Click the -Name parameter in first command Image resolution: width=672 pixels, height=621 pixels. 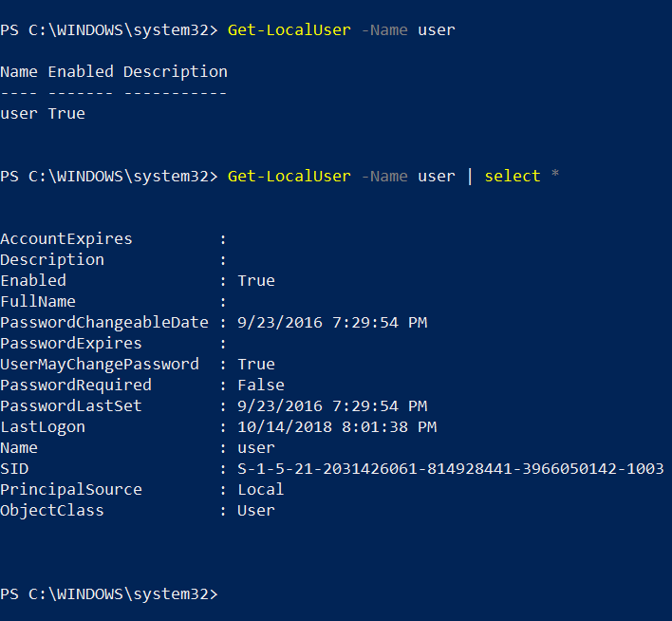(384, 30)
